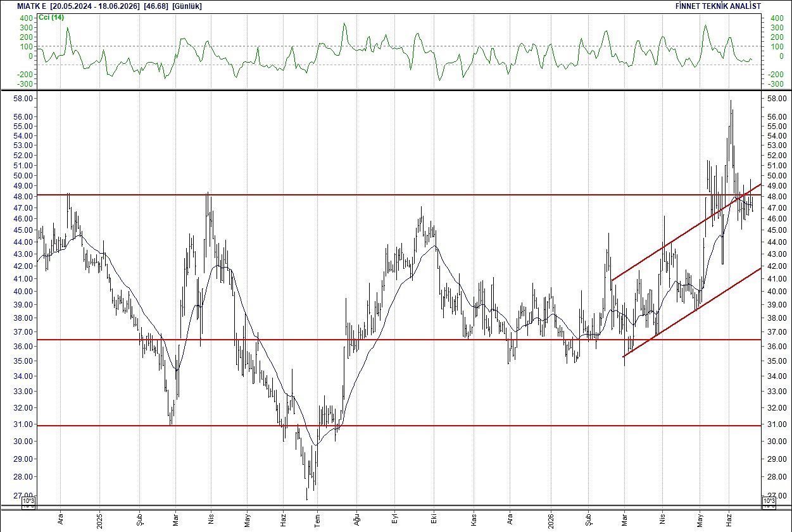Viewport: 792px width, 532px height.
Task: Select the Cci (14) indicator label
Action: [x=51, y=17]
